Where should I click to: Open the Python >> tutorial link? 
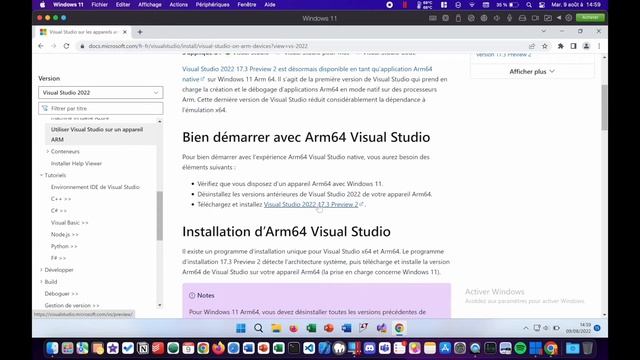(x=64, y=246)
